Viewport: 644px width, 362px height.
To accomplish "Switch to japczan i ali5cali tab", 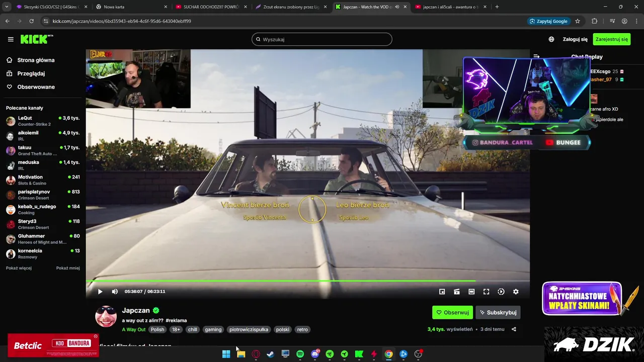I will (x=451, y=7).
